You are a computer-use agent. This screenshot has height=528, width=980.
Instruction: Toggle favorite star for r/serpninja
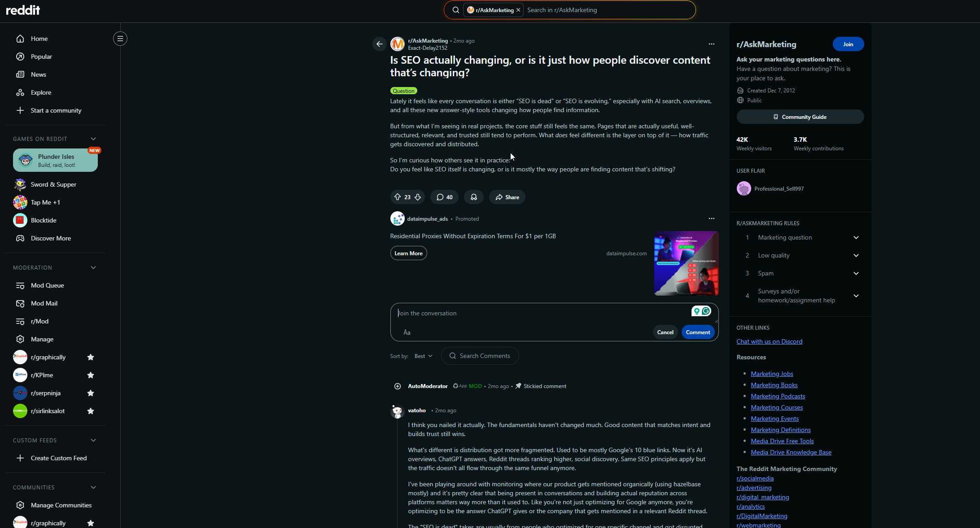point(91,393)
